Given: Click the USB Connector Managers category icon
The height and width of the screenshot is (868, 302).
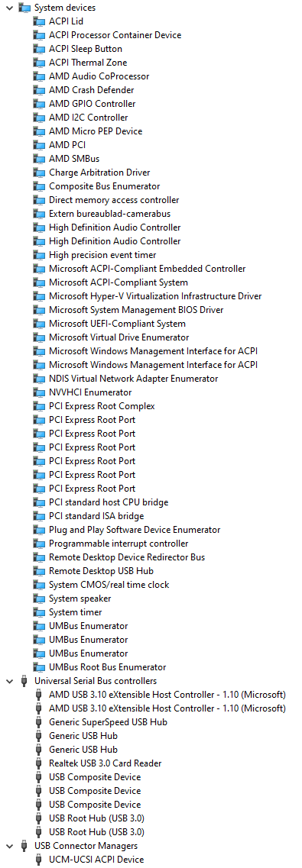Looking at the screenshot, I should 24,846.
